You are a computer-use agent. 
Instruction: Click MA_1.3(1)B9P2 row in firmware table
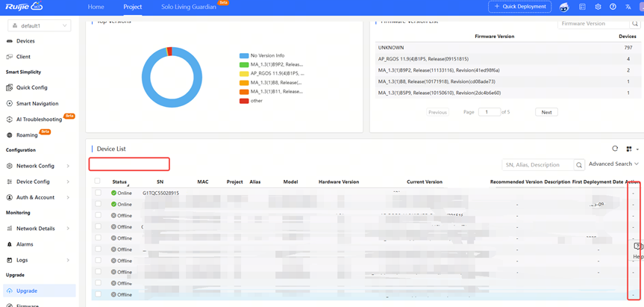pyautogui.click(x=507, y=70)
